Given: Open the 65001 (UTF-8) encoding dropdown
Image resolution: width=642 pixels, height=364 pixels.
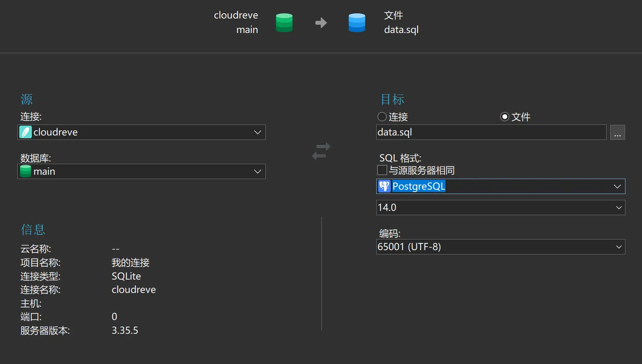Looking at the screenshot, I should (500, 247).
